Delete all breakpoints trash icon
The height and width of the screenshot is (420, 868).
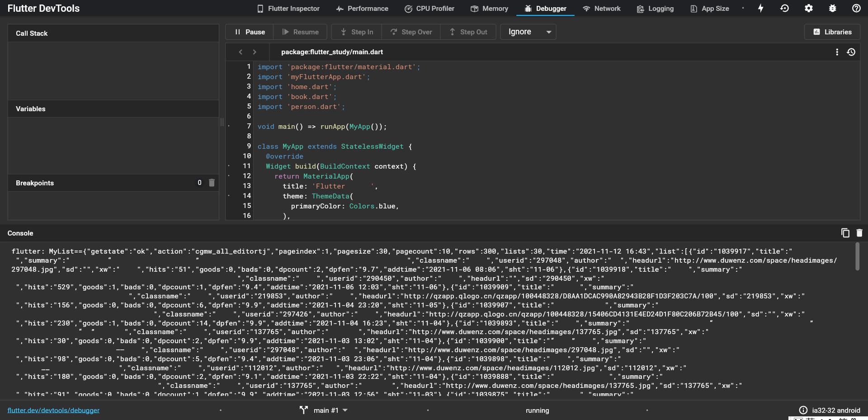(x=212, y=183)
